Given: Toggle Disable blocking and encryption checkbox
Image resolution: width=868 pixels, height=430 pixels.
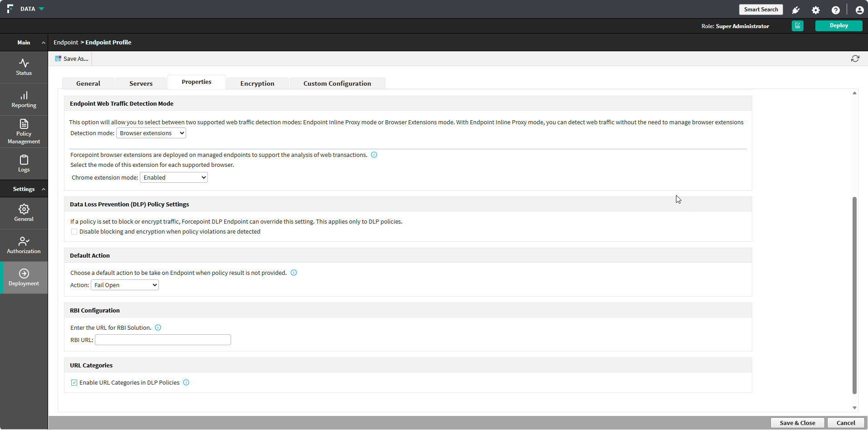Looking at the screenshot, I should pos(74,231).
